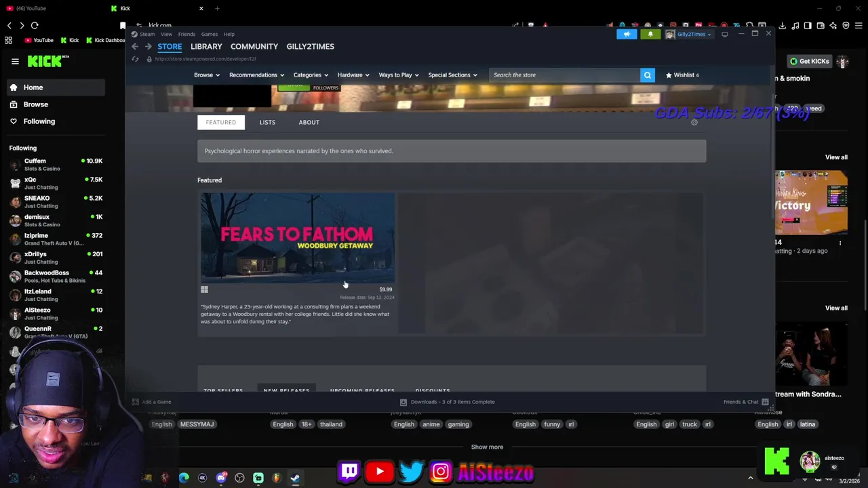
Task: Open the Kick sidebar hamburger menu
Action: point(15,61)
